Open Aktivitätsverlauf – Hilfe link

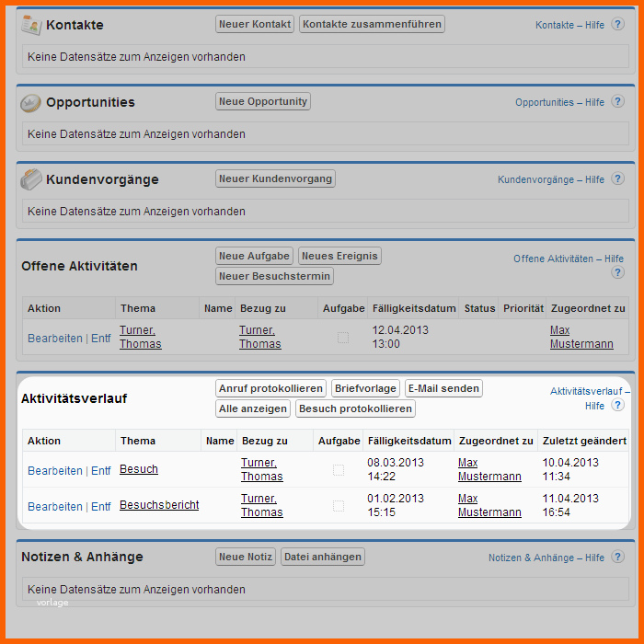(590, 398)
